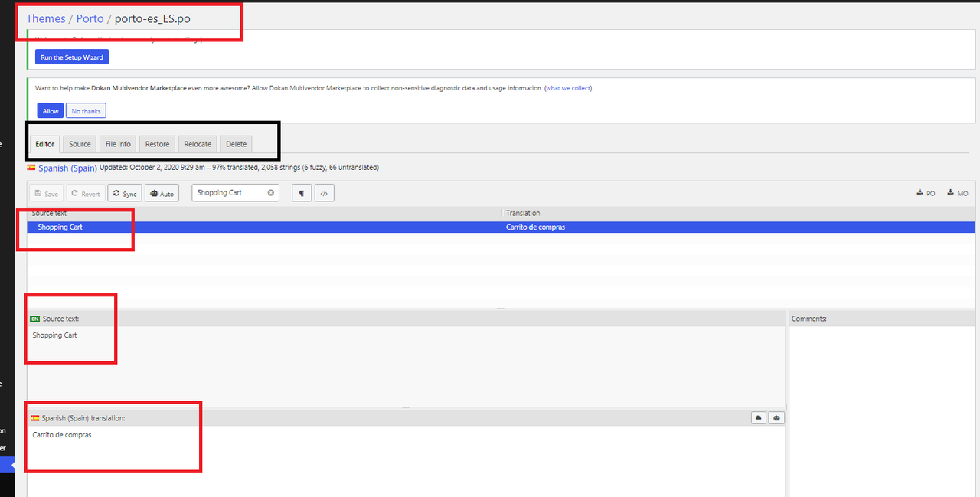This screenshot has width=980, height=497.
Task: Click the Revert button in the toolbar
Action: [x=85, y=194]
